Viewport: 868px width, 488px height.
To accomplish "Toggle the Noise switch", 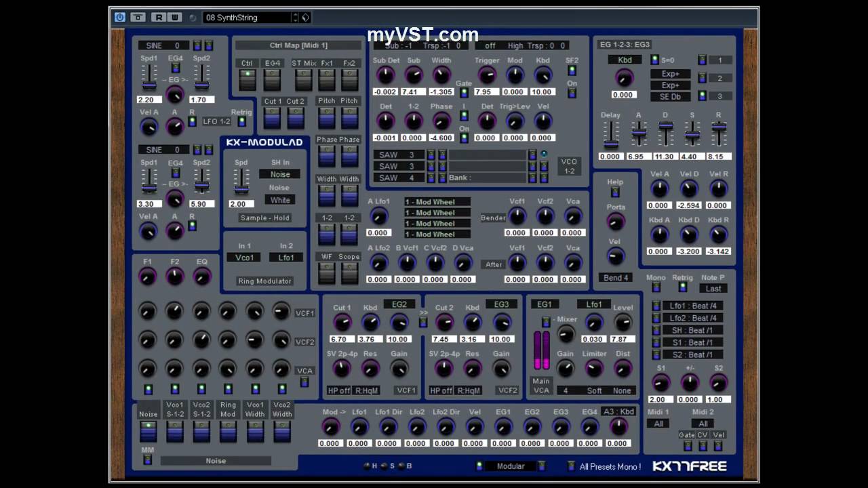I will click(x=148, y=431).
